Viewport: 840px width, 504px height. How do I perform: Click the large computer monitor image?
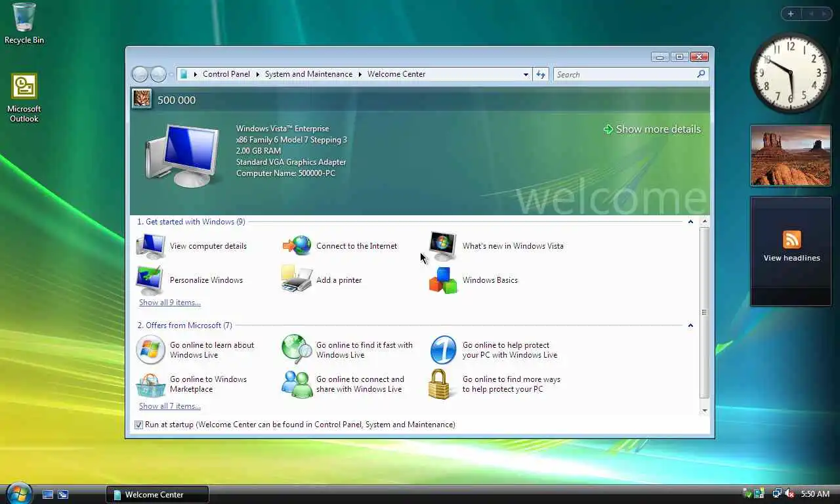point(182,156)
